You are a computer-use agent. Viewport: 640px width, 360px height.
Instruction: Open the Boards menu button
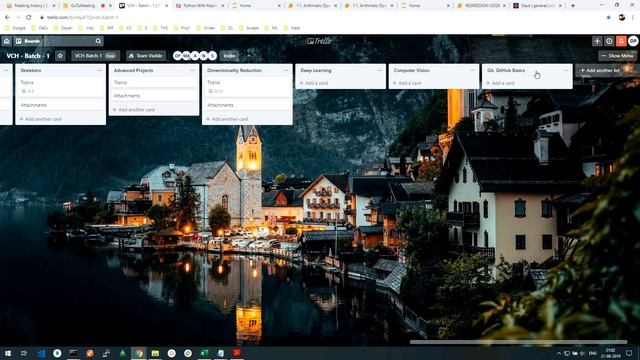28,41
